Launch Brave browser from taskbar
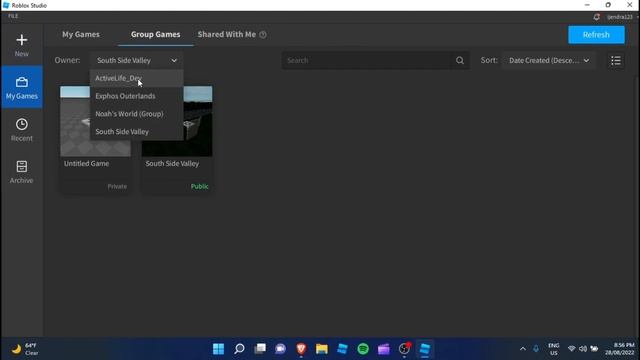Image resolution: width=640 pixels, height=360 pixels. coord(301,349)
